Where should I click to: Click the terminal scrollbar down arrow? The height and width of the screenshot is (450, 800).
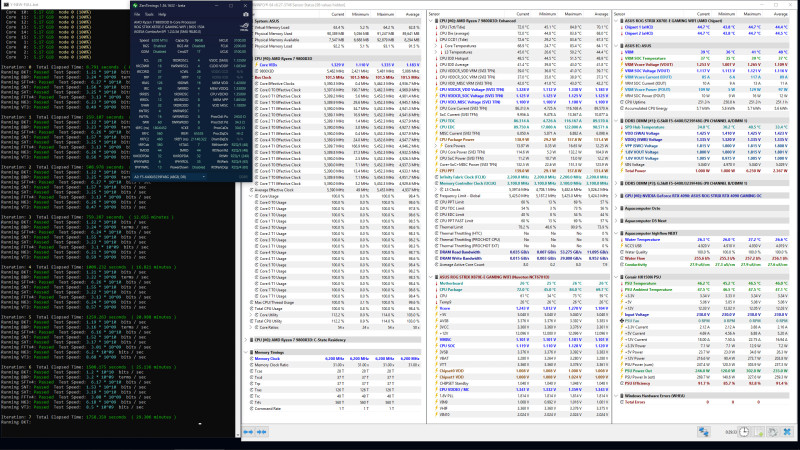coord(237,435)
